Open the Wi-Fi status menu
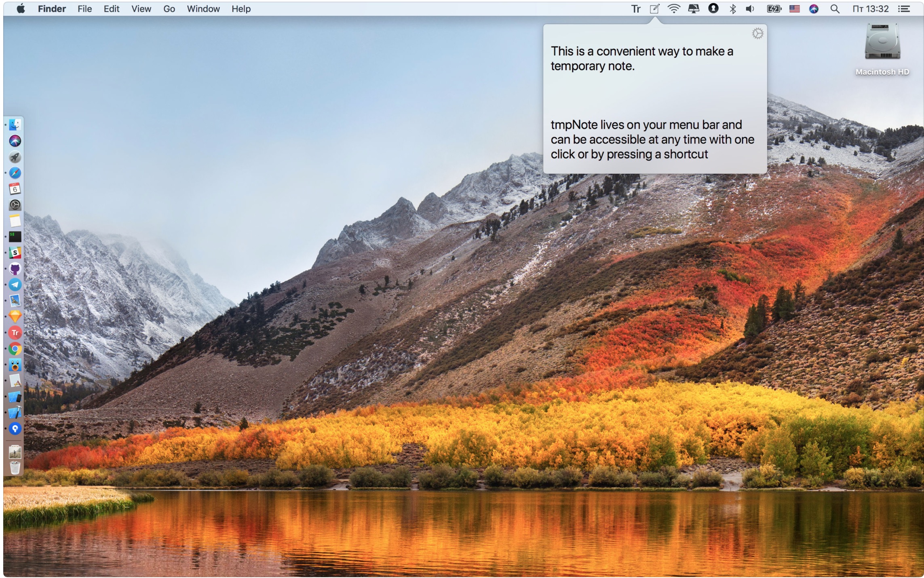 coord(673,9)
